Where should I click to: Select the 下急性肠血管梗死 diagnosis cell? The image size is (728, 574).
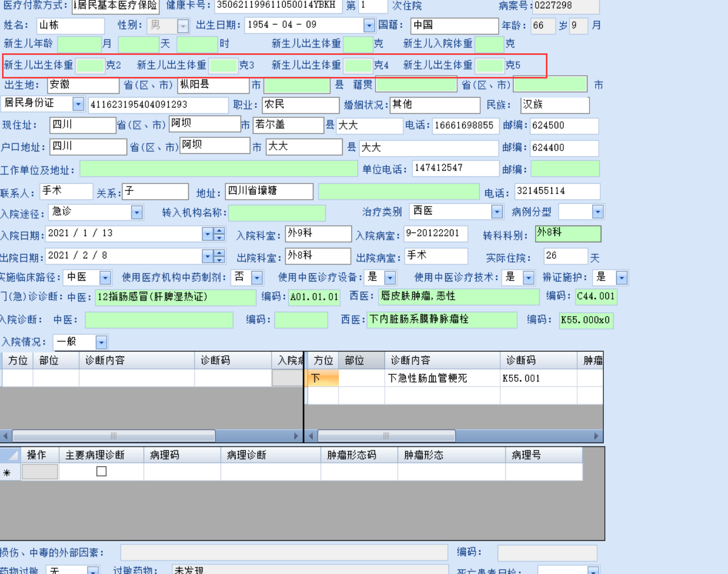pos(442,378)
